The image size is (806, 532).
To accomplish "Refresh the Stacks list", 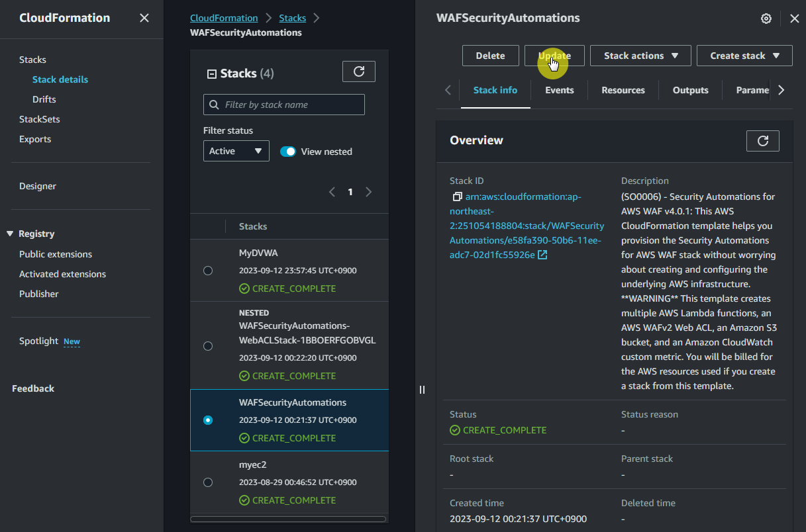I will click(x=359, y=71).
